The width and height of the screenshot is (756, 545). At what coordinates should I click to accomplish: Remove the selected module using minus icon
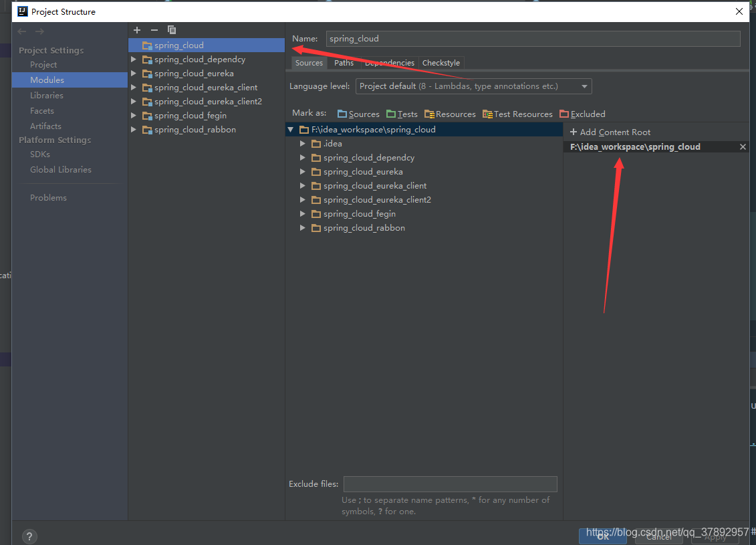(154, 29)
